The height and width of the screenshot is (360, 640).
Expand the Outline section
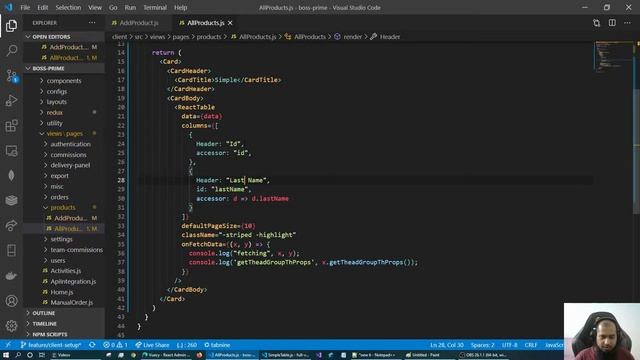(64, 313)
